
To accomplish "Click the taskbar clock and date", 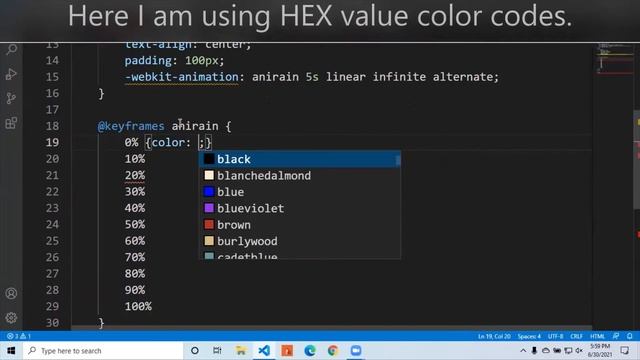I will (x=600, y=351).
